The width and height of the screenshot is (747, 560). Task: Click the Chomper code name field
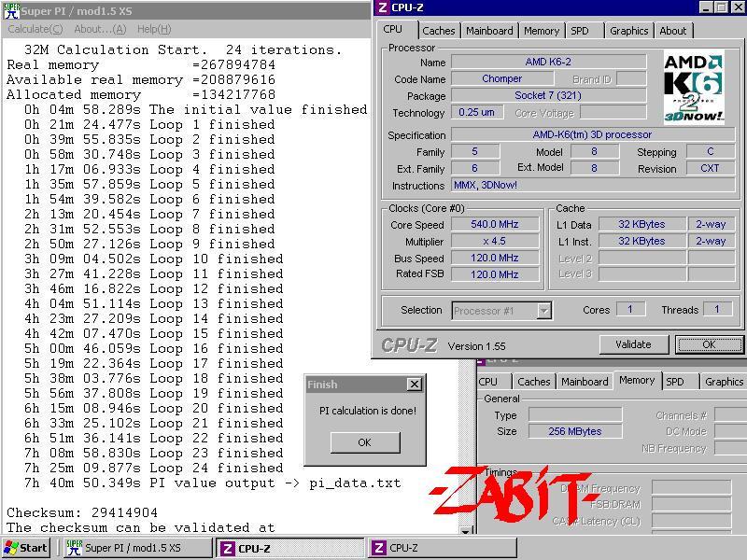tap(502, 78)
